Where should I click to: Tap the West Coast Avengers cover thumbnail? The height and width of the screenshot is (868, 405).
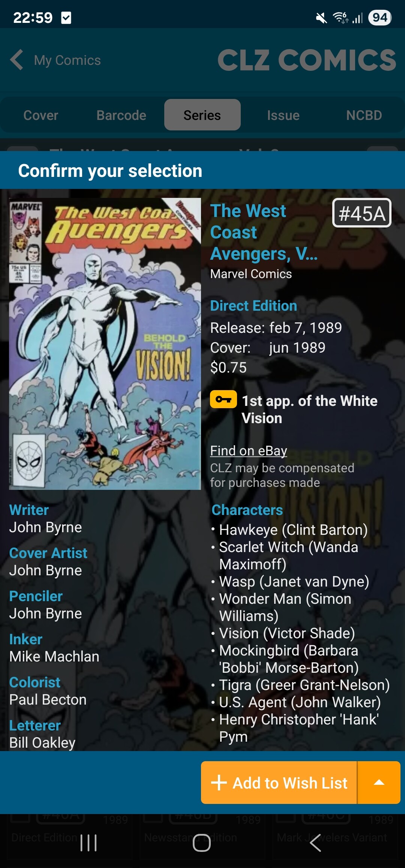point(105,344)
